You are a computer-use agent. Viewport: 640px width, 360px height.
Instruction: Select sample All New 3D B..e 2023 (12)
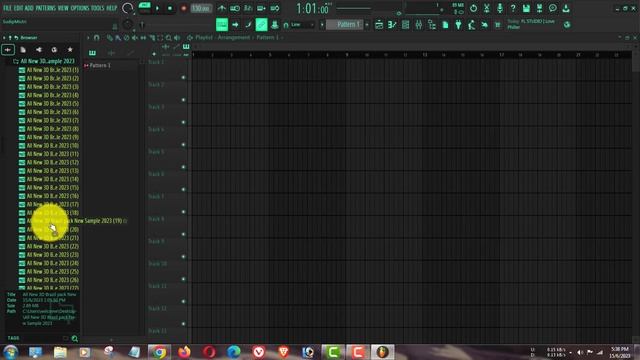click(49, 162)
